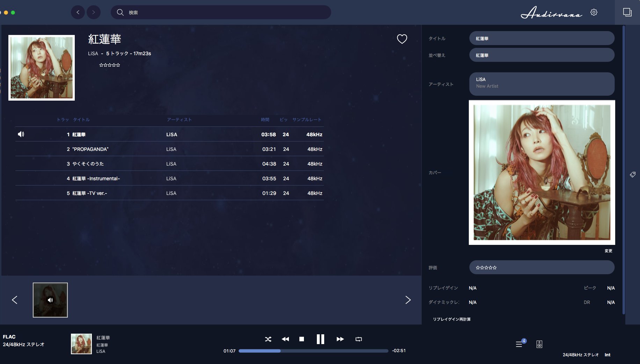
Task: Stop playback
Action: pyautogui.click(x=302, y=339)
